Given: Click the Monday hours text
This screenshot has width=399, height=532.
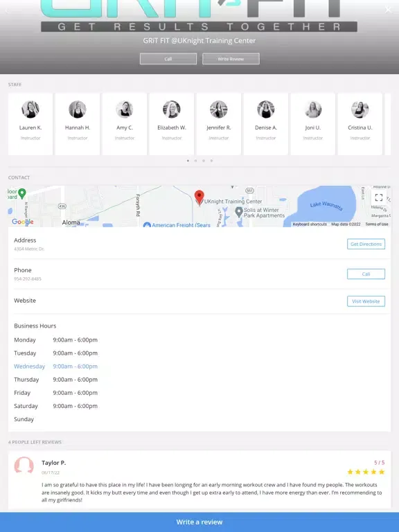Looking at the screenshot, I should [75, 340].
